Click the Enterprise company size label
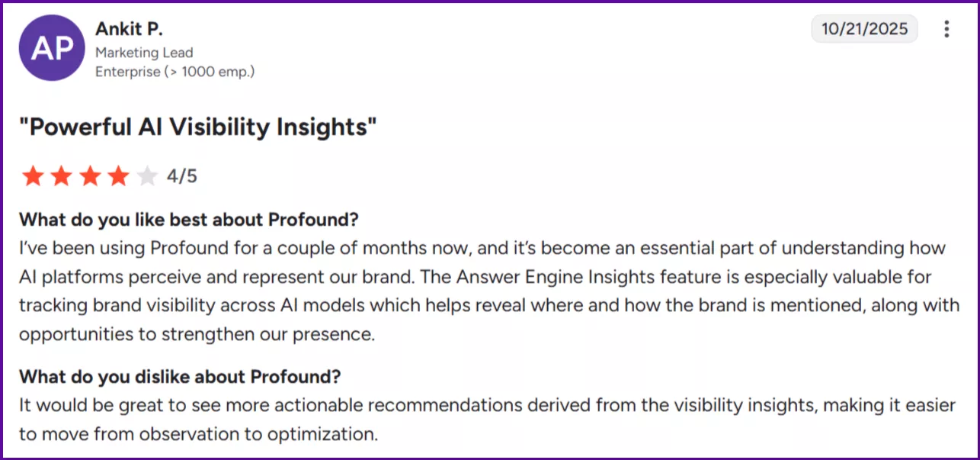The height and width of the screenshot is (460, 980). point(174,71)
